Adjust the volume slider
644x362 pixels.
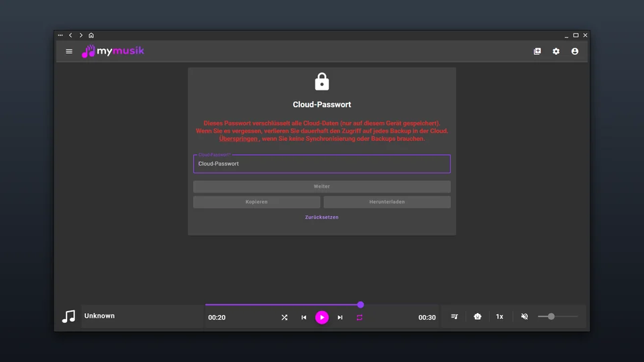(x=557, y=316)
